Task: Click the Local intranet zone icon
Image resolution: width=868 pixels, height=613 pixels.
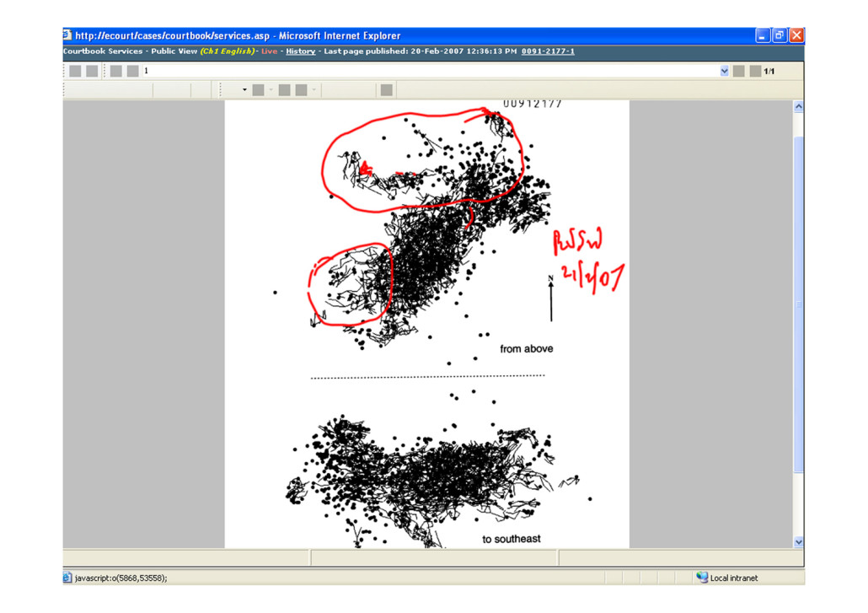Action: click(702, 577)
